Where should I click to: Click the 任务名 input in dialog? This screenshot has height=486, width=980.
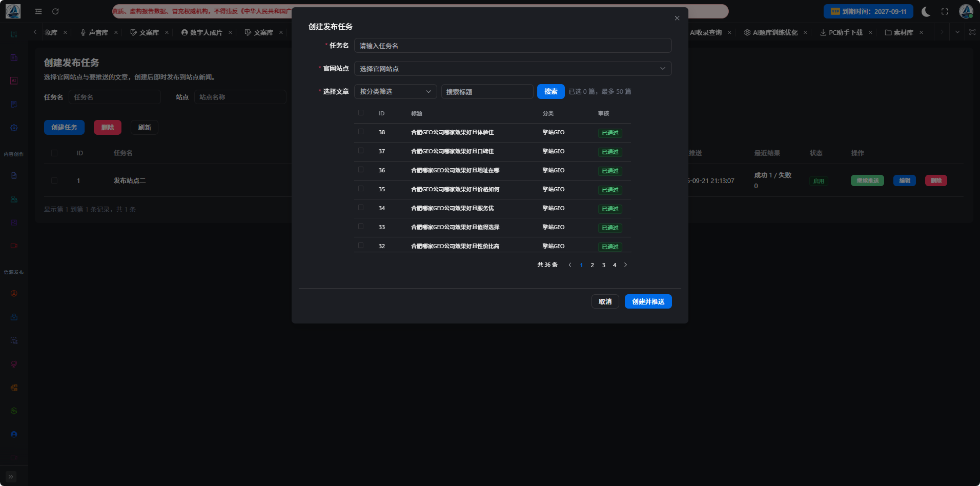(512, 46)
